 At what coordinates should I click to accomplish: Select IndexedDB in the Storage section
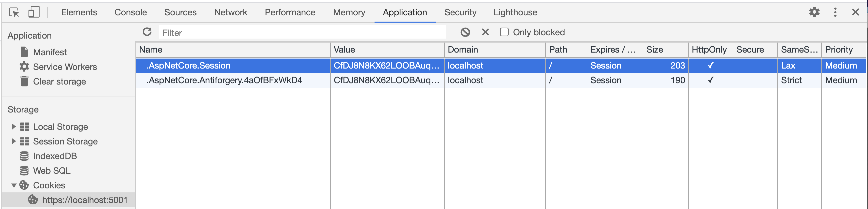tap(55, 156)
